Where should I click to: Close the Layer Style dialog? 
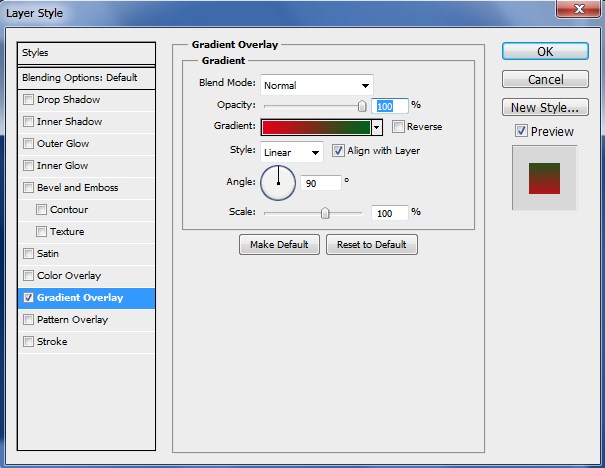(x=578, y=8)
